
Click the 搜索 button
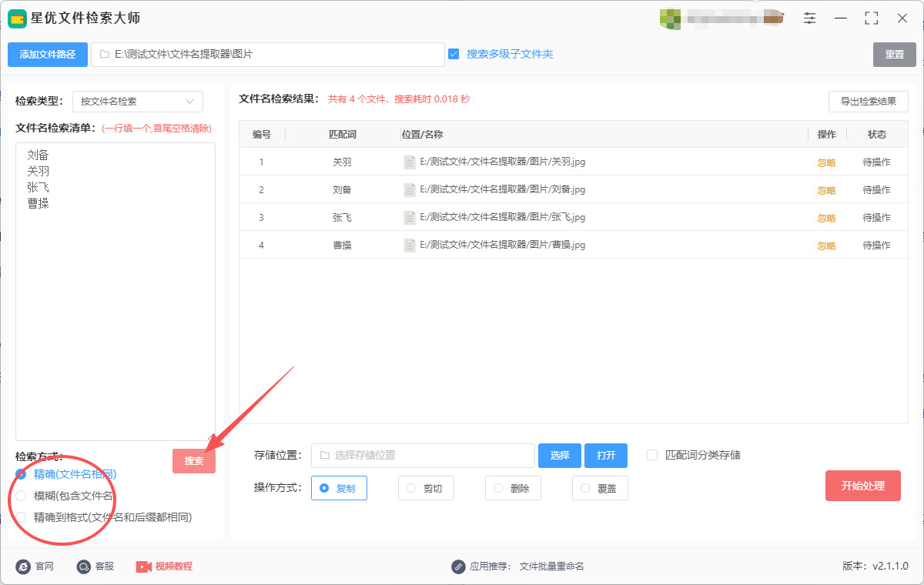[194, 461]
